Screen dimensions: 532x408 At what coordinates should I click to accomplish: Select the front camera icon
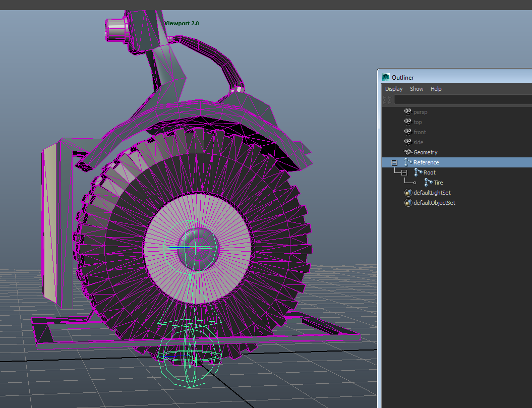(408, 132)
